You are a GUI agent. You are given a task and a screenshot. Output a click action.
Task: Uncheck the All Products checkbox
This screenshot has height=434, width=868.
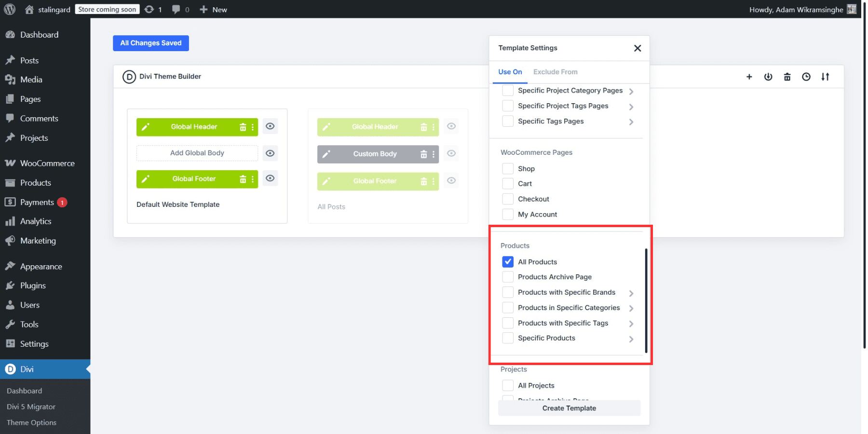pyautogui.click(x=507, y=261)
